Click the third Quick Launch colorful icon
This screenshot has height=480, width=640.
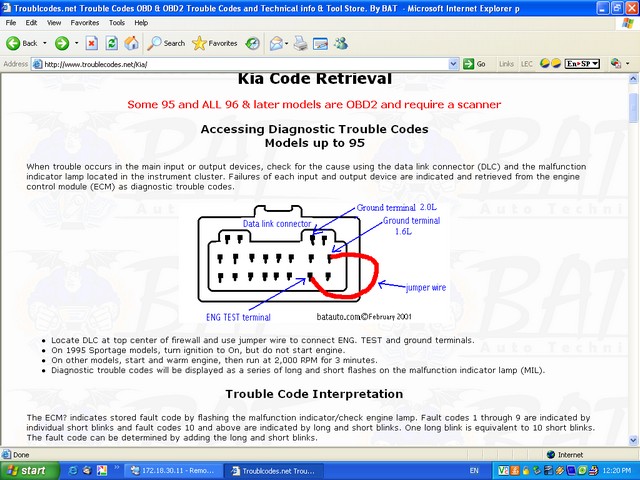pos(101,471)
